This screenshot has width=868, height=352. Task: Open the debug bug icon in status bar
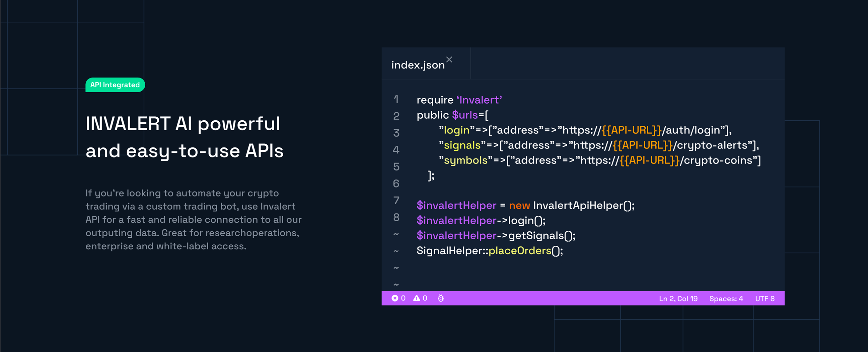pyautogui.click(x=441, y=298)
